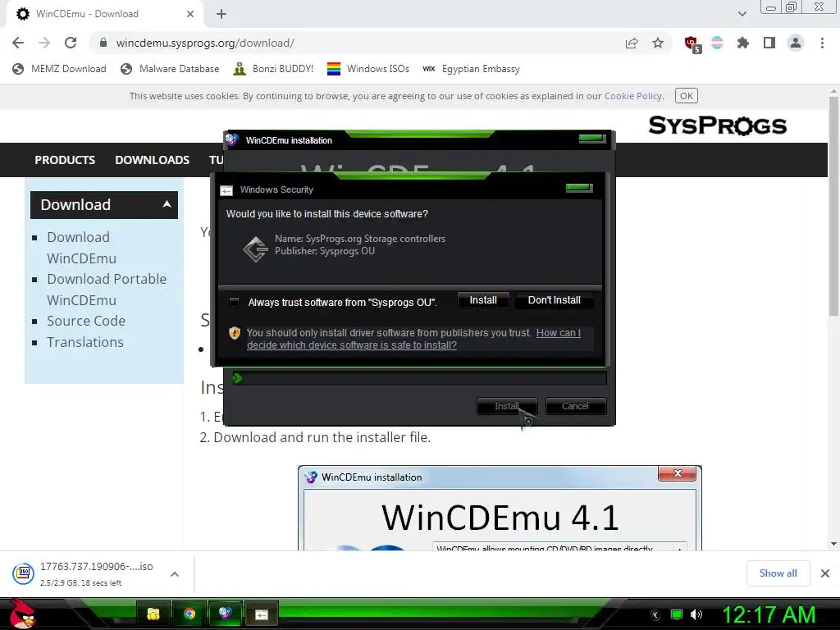This screenshot has width=840, height=630.
Task: Open Translations sidebar link
Action: [85, 342]
